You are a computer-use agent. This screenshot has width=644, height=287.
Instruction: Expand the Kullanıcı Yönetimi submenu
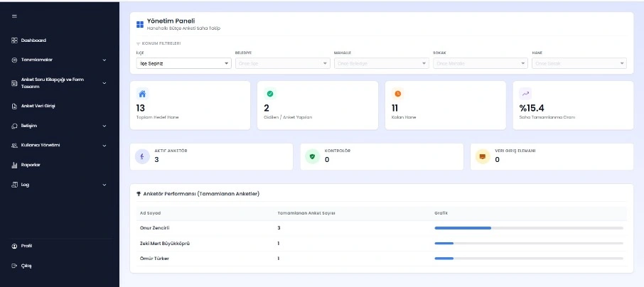coord(59,145)
